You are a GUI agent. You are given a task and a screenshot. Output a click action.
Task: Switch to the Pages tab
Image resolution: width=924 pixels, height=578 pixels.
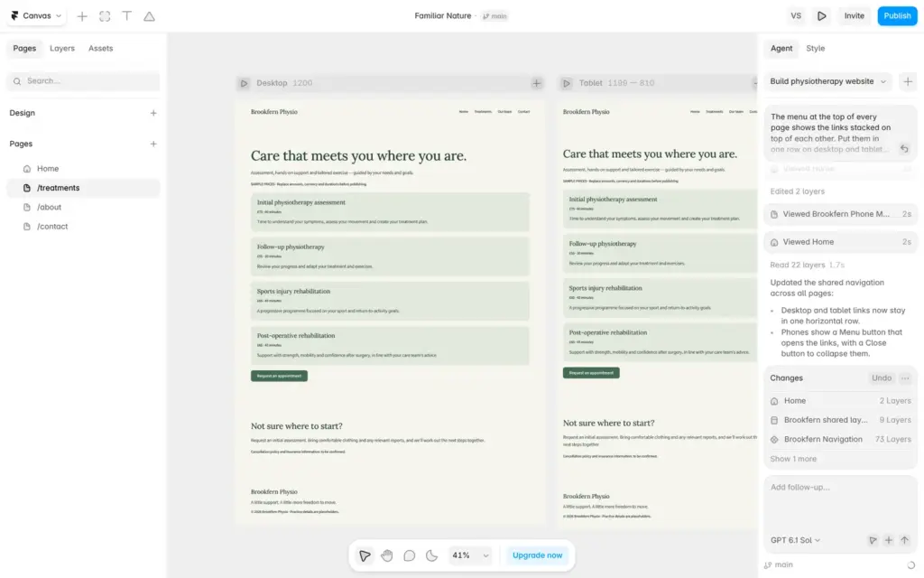[24, 49]
